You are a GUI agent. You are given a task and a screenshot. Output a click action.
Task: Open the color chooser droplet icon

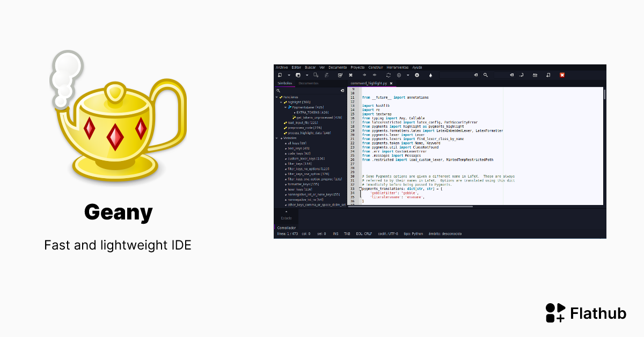pyautogui.click(x=430, y=75)
